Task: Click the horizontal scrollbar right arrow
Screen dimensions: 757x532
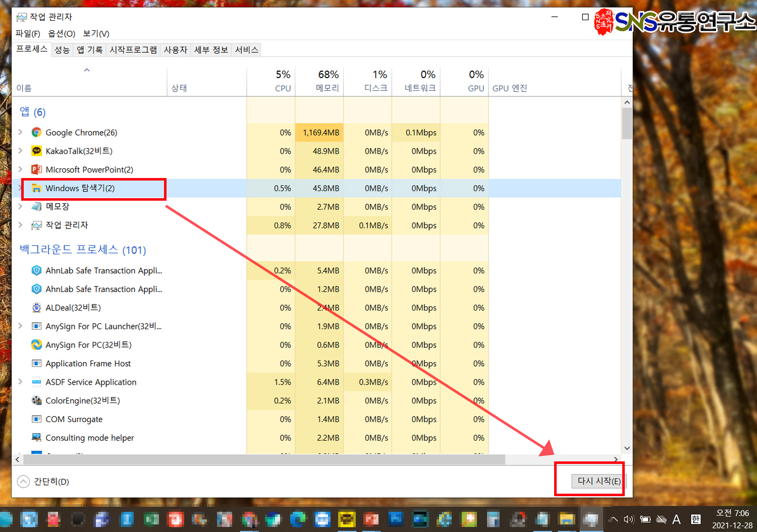Action: pyautogui.click(x=616, y=459)
